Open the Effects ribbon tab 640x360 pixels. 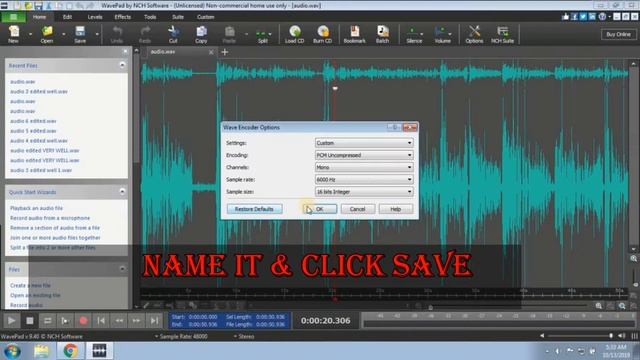122,17
